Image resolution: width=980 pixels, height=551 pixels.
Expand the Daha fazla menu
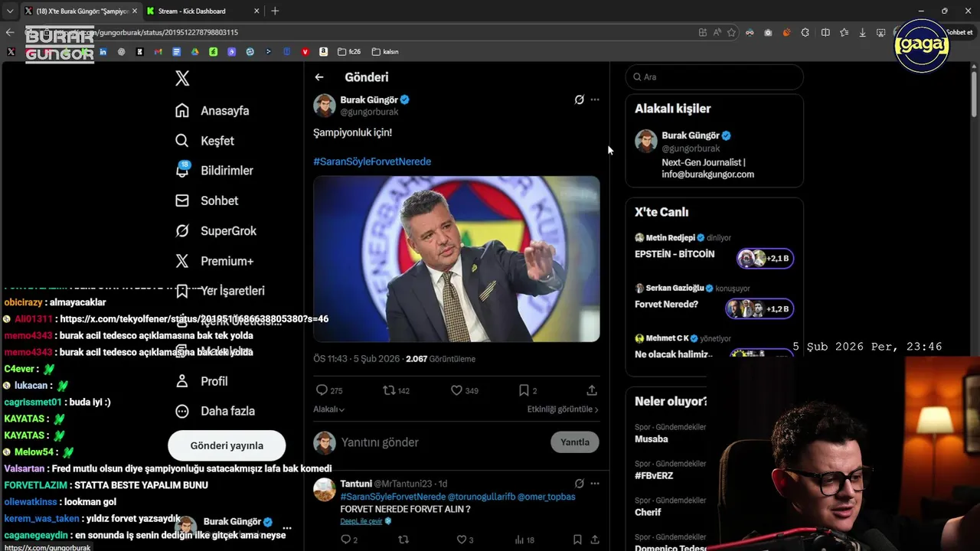coord(214,411)
